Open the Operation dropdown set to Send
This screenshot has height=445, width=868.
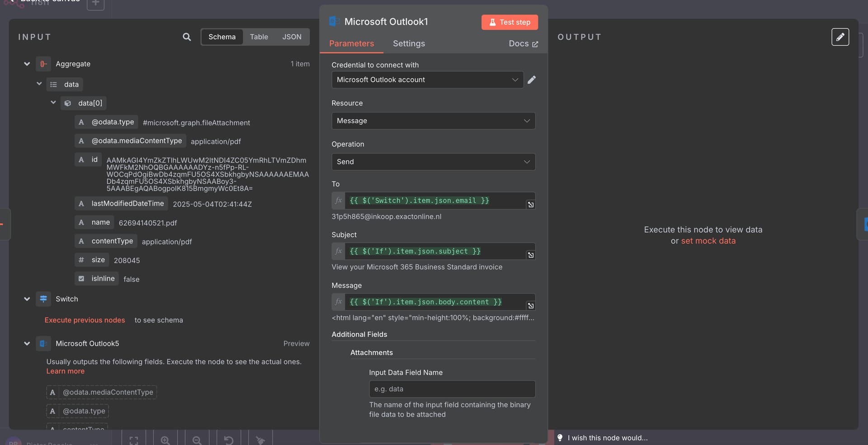click(433, 162)
